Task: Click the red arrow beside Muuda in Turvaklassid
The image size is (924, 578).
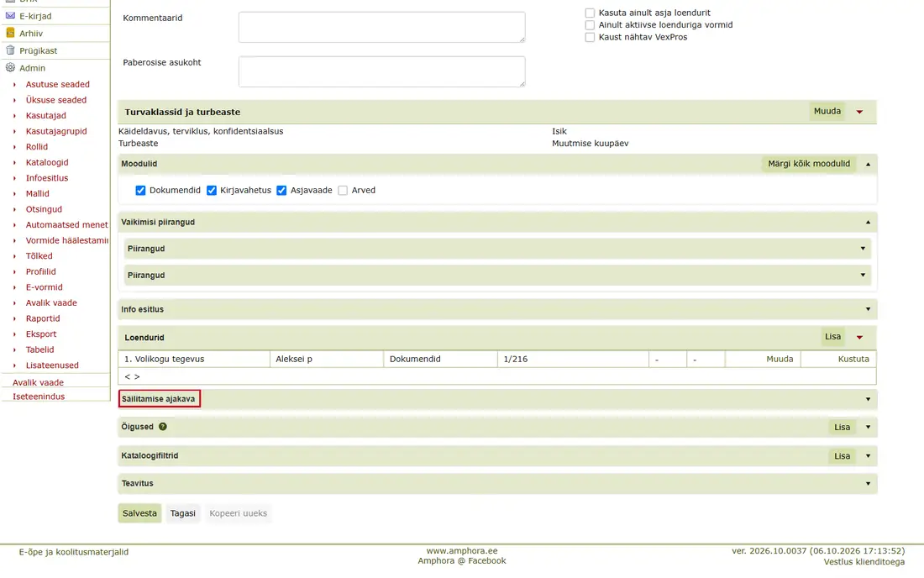Action: [860, 112]
